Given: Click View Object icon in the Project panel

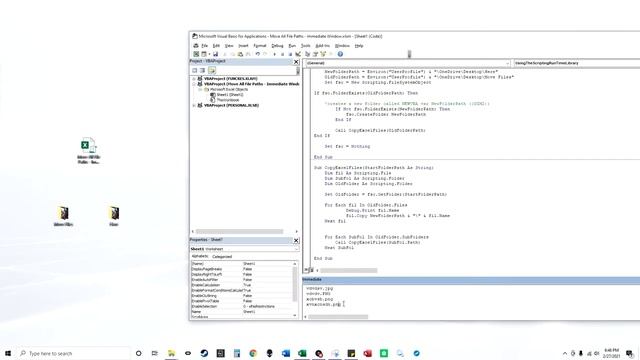Looking at the screenshot, I should pyautogui.click(x=202, y=70).
